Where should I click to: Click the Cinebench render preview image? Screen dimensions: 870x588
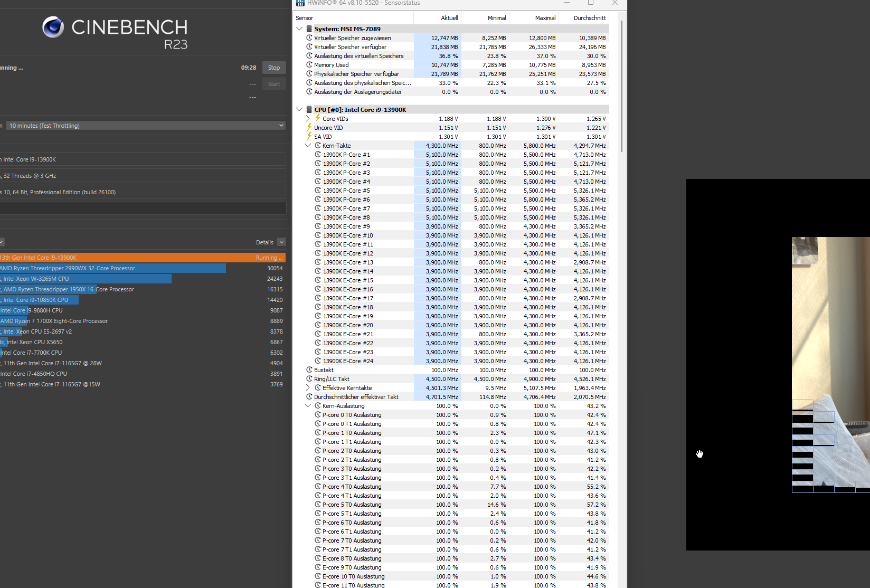(x=831, y=365)
